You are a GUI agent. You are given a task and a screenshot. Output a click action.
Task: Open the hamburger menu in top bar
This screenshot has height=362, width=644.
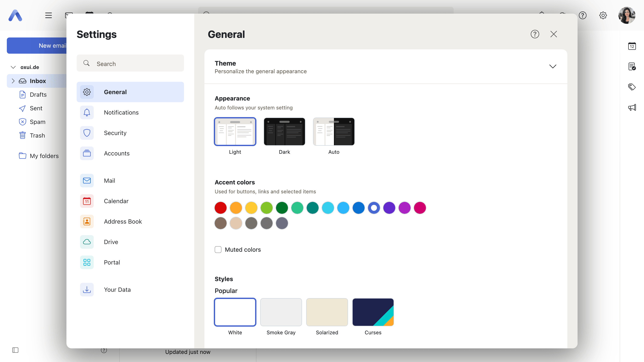48,15
